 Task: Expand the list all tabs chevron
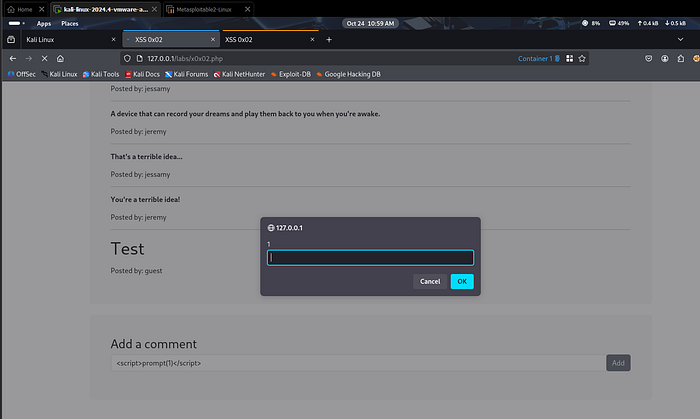(680, 40)
